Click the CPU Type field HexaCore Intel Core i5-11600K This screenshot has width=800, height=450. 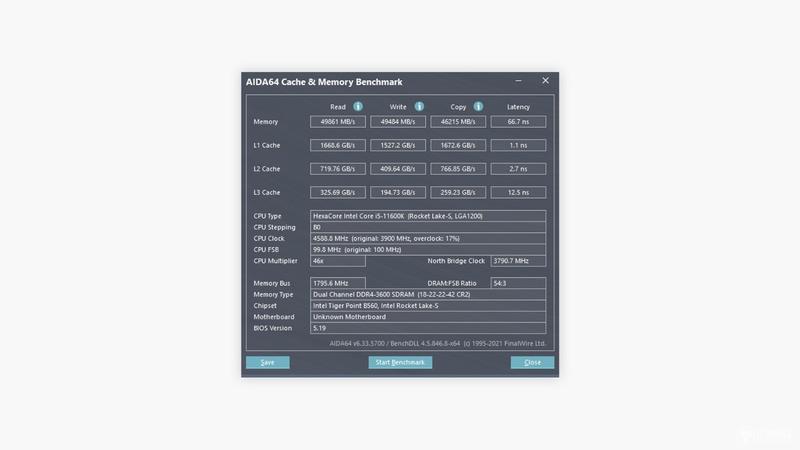428,216
